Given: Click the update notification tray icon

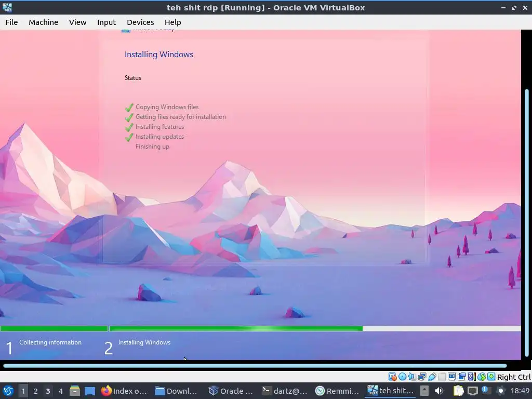Looking at the screenshot, I should pyautogui.click(x=486, y=391).
